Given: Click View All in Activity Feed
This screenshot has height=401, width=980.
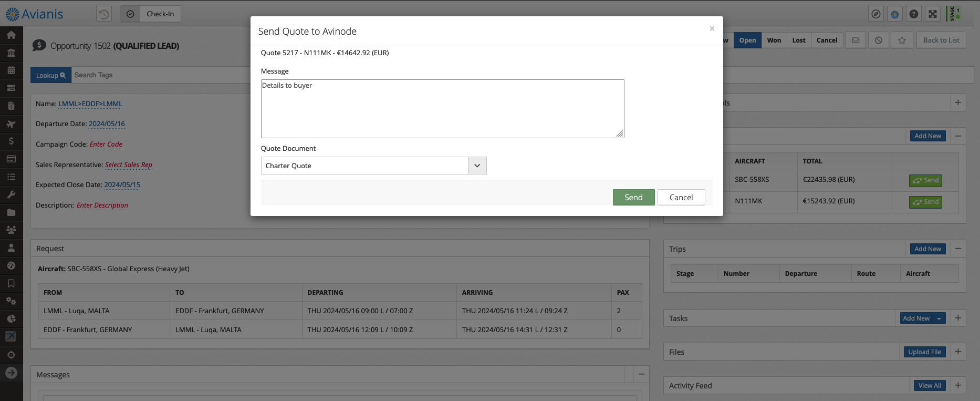Looking at the screenshot, I should [x=930, y=386].
